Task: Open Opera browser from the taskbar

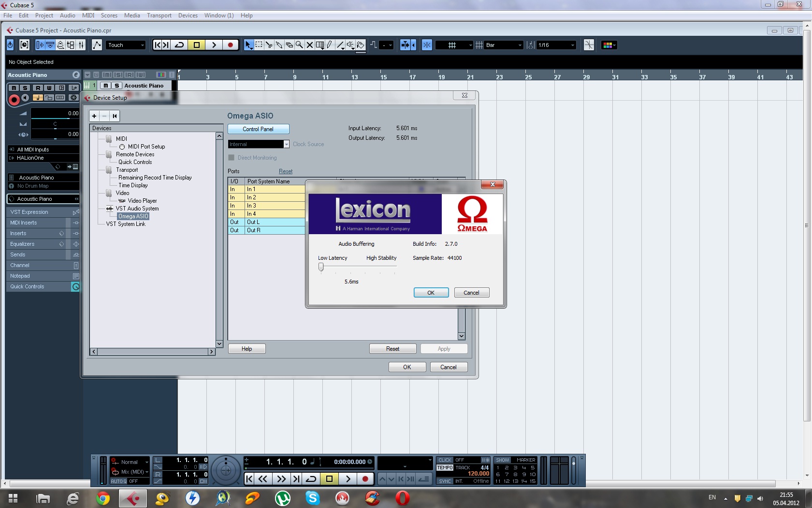Action: pyautogui.click(x=402, y=498)
